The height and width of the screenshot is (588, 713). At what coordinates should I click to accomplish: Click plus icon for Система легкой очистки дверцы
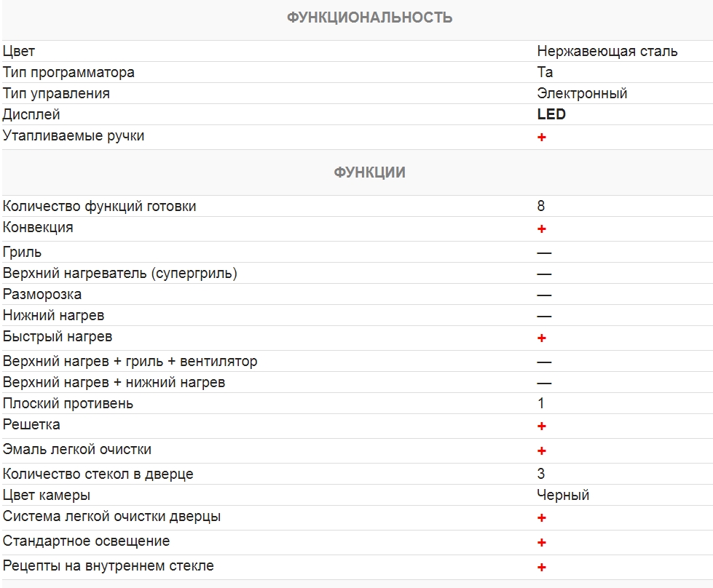[542, 517]
